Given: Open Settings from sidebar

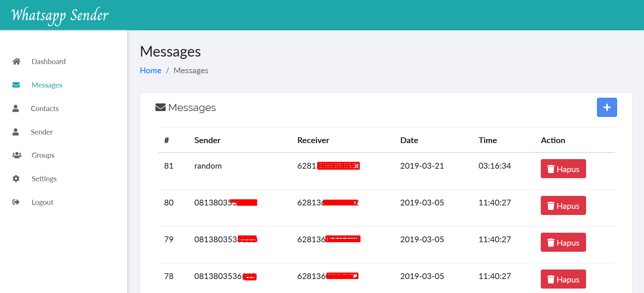Looking at the screenshot, I should pos(44,179).
